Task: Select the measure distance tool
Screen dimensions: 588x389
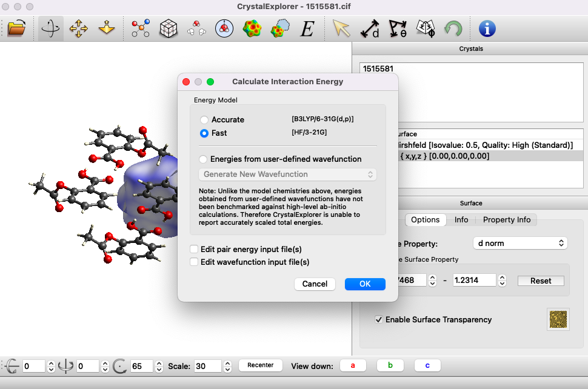Action: (x=370, y=28)
